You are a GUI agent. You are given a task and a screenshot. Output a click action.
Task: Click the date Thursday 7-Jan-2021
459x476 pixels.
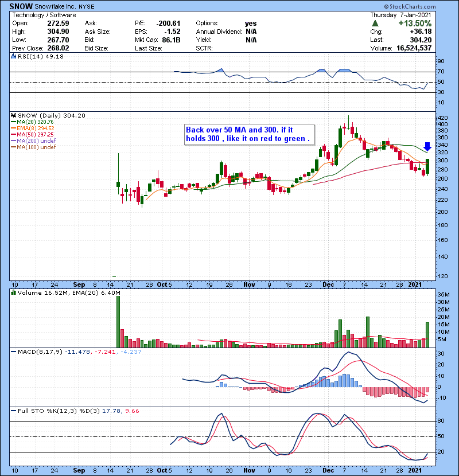coord(400,15)
